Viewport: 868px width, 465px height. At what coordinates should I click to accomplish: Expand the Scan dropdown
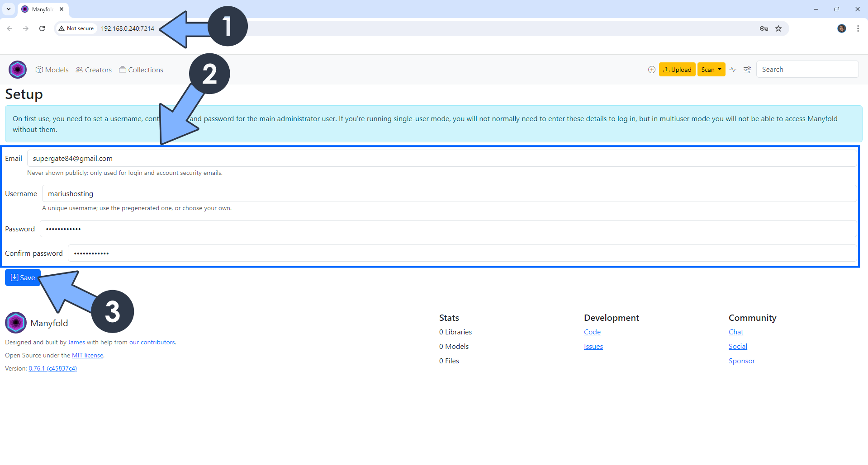711,70
